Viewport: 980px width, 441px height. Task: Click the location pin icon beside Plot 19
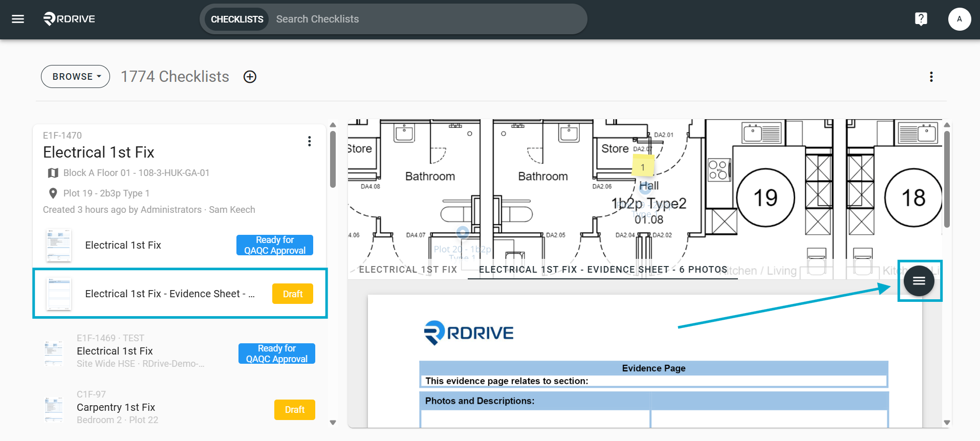click(x=53, y=193)
